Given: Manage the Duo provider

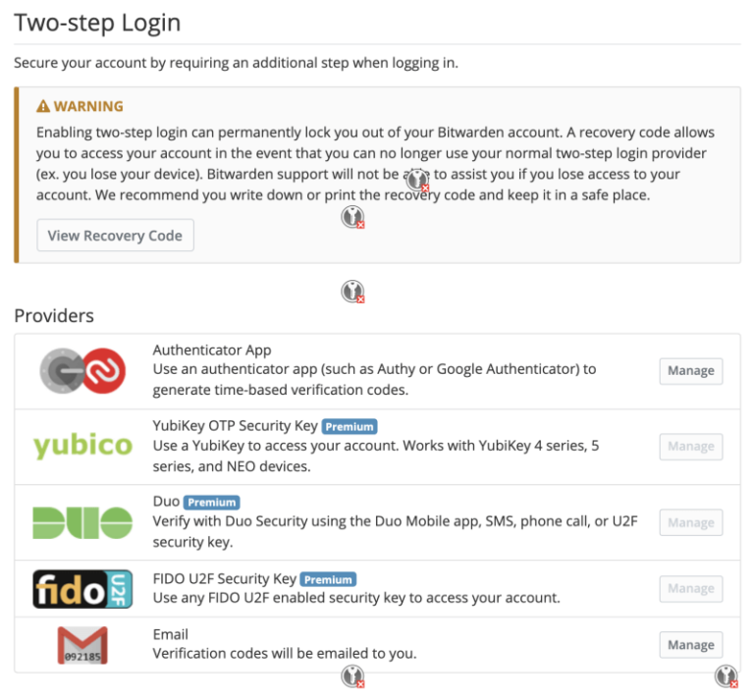Looking at the screenshot, I should [x=690, y=522].
